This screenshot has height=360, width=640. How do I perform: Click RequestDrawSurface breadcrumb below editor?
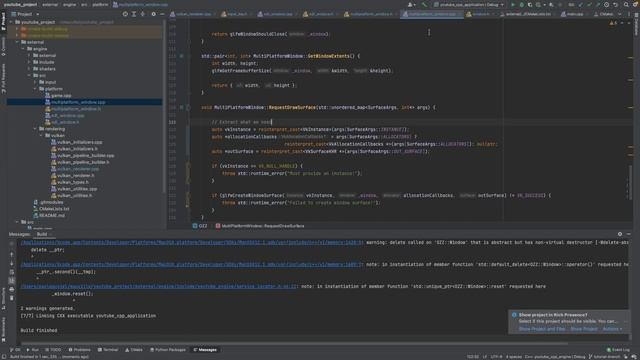pyautogui.click(x=260, y=226)
